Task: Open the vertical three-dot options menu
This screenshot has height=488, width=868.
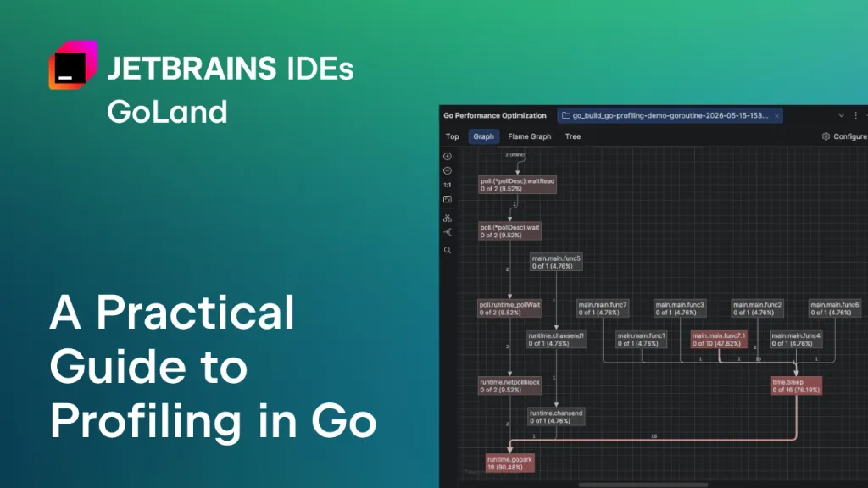Action: [x=856, y=115]
